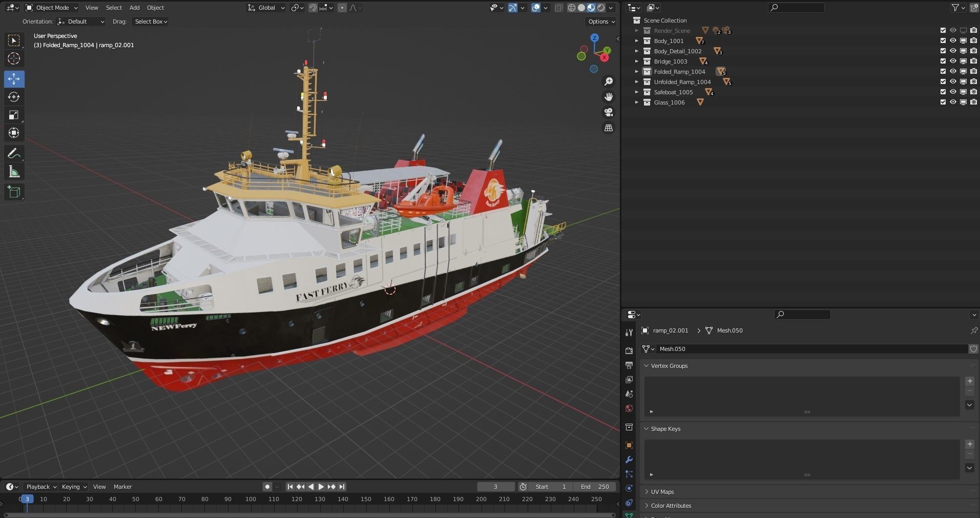Open the Object Mode dropdown
This screenshot has height=518, width=980.
pyautogui.click(x=51, y=8)
